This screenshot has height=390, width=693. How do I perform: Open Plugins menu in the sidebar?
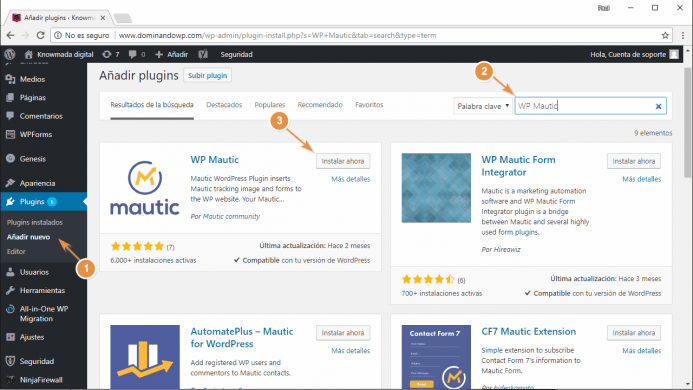click(43, 202)
